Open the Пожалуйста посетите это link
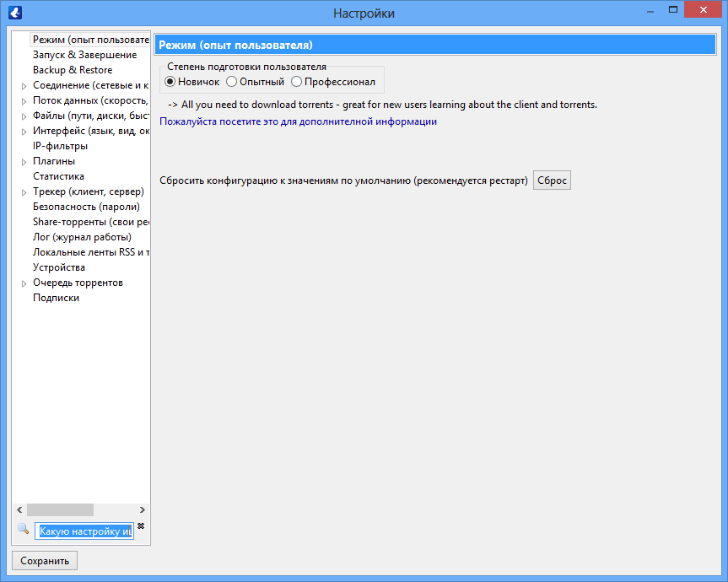This screenshot has width=728, height=582. click(x=298, y=121)
